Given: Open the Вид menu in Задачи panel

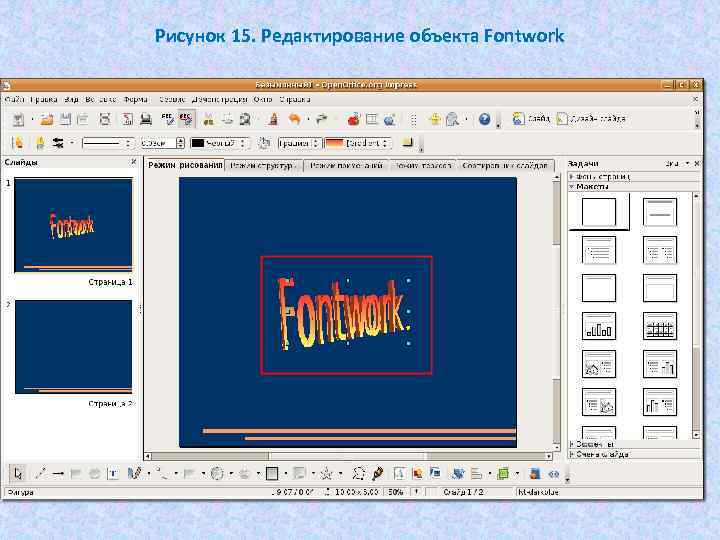Looking at the screenshot, I should click(676, 163).
